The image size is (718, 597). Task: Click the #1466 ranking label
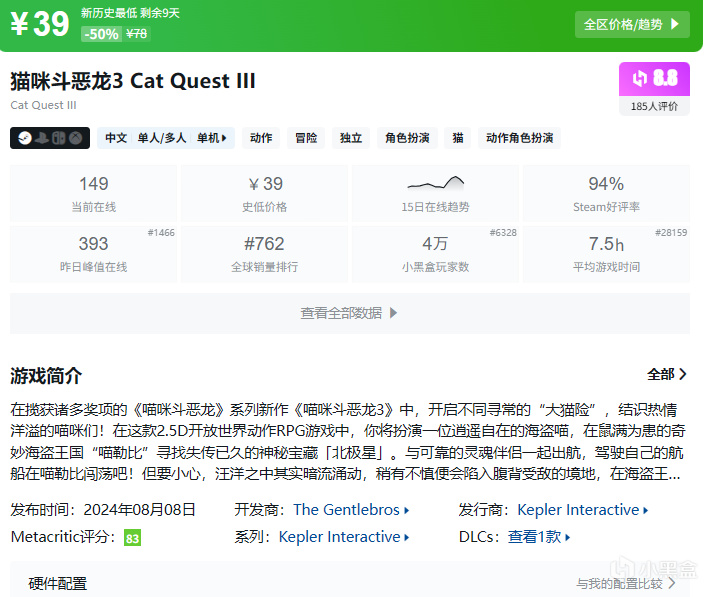click(161, 233)
